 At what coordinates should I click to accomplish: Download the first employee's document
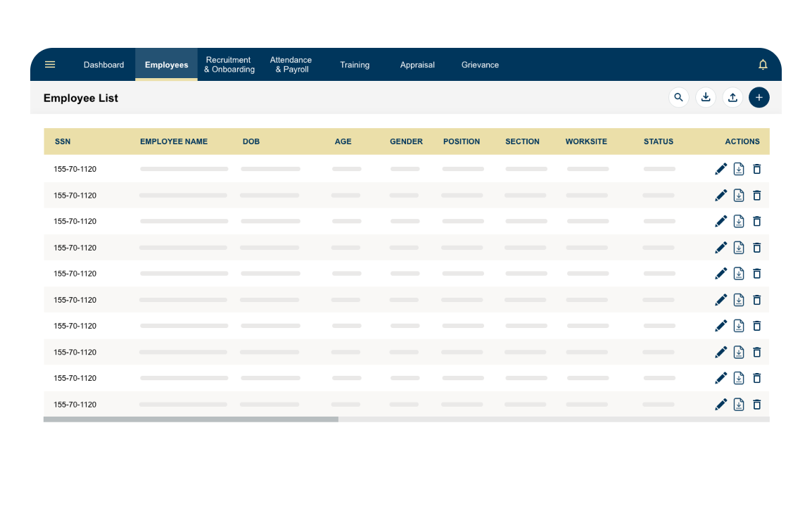click(739, 169)
